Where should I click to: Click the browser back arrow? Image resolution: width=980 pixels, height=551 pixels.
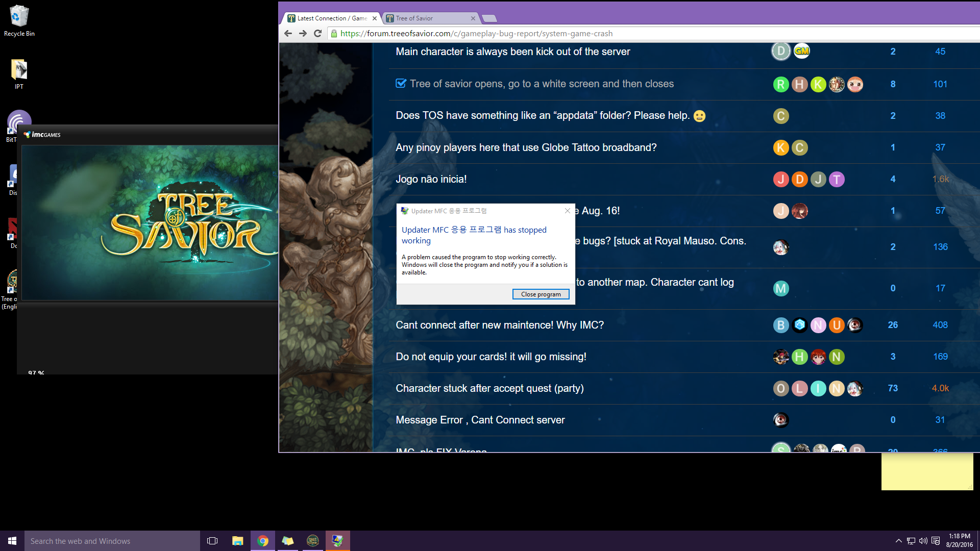click(x=288, y=34)
